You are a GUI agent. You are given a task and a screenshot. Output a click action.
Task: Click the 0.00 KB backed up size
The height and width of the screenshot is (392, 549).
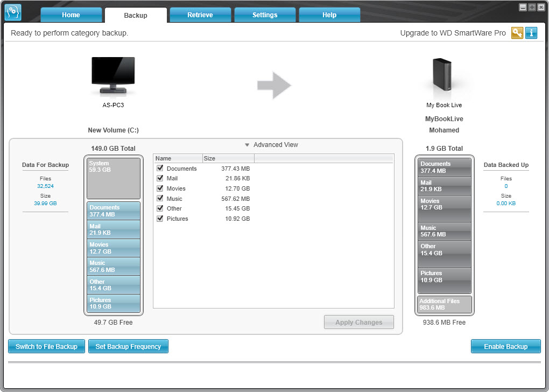pos(506,203)
